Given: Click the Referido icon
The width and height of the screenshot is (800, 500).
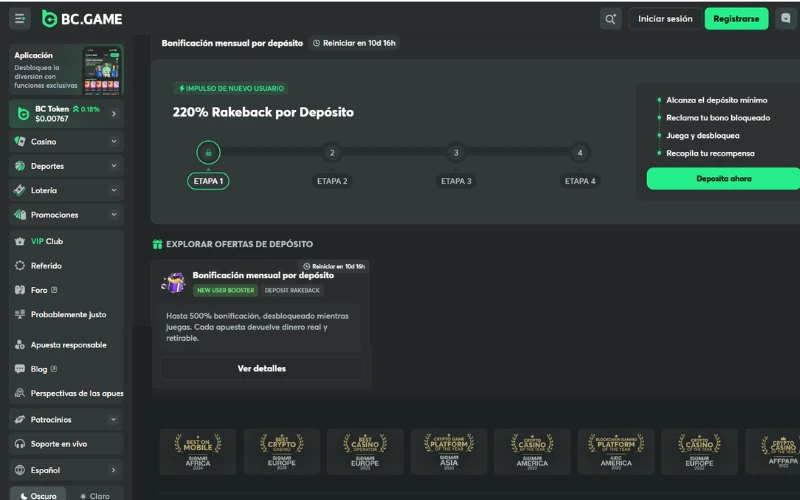Looking at the screenshot, I should tap(20, 265).
